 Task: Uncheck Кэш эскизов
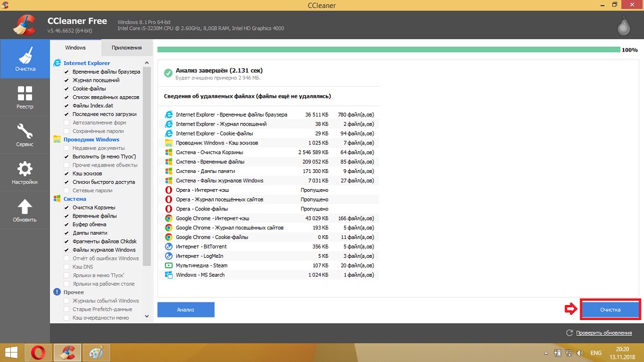click(x=67, y=173)
